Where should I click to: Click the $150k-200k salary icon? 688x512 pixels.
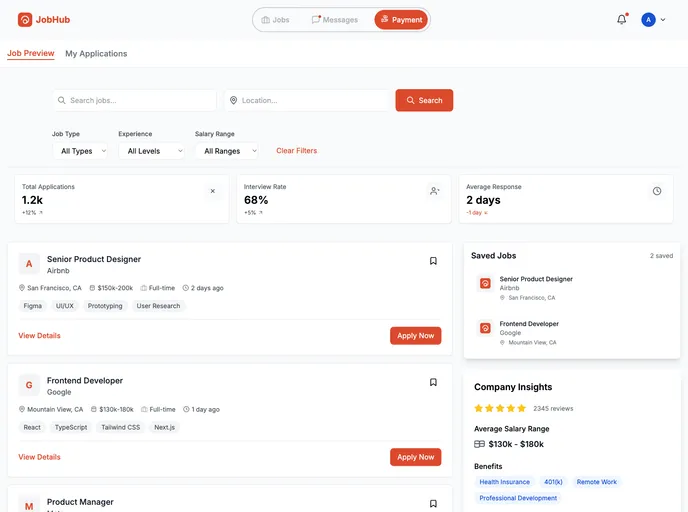[92, 288]
